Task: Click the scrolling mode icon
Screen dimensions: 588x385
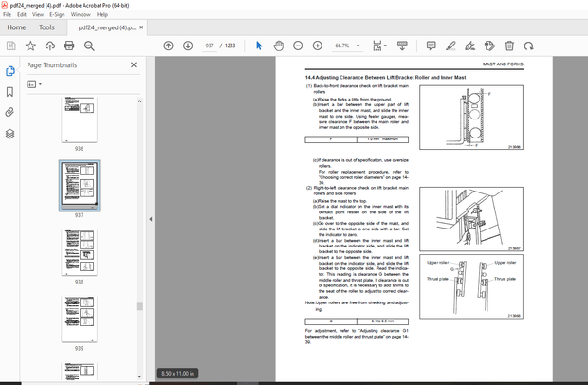Action: click(402, 46)
